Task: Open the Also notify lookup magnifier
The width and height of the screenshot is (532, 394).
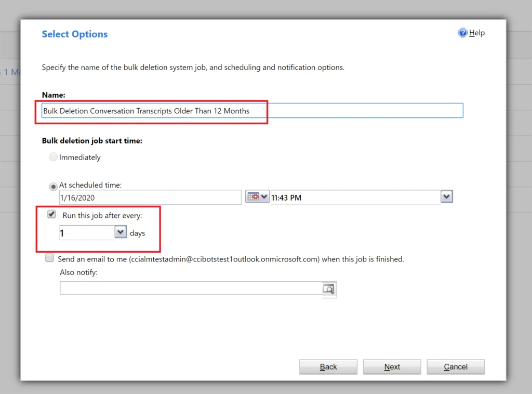Action: (x=329, y=289)
